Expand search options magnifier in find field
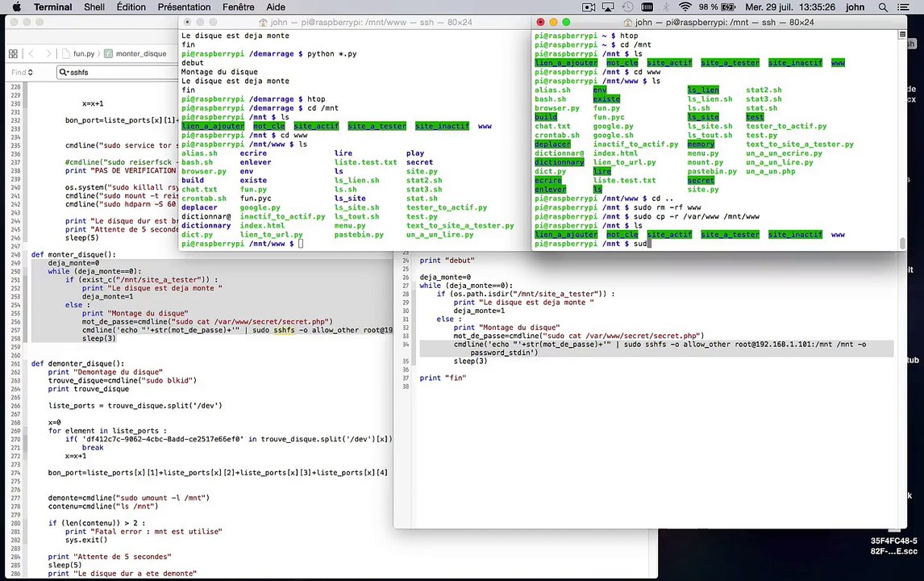Screen dimensions: 924x581 coord(64,73)
